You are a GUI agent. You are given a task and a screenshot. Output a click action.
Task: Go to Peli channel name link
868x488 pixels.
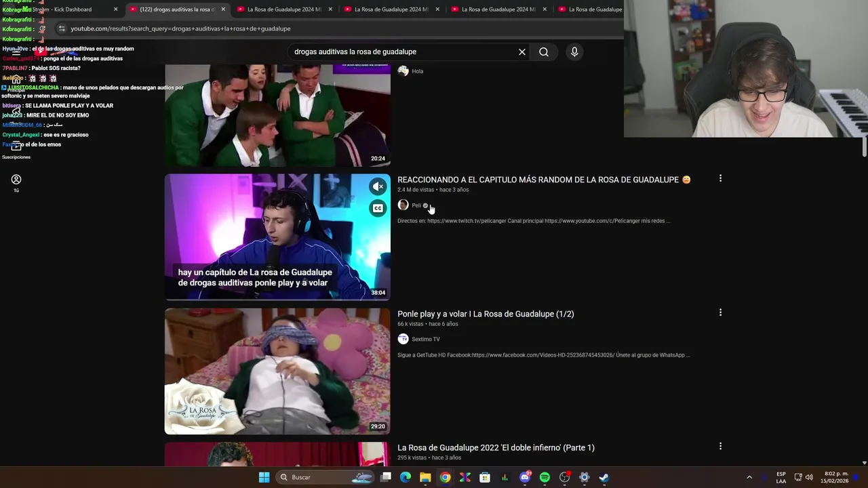coord(416,205)
